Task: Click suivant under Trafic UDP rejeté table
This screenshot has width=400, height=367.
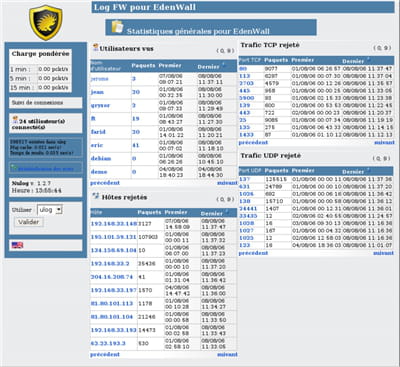Action: (383, 253)
